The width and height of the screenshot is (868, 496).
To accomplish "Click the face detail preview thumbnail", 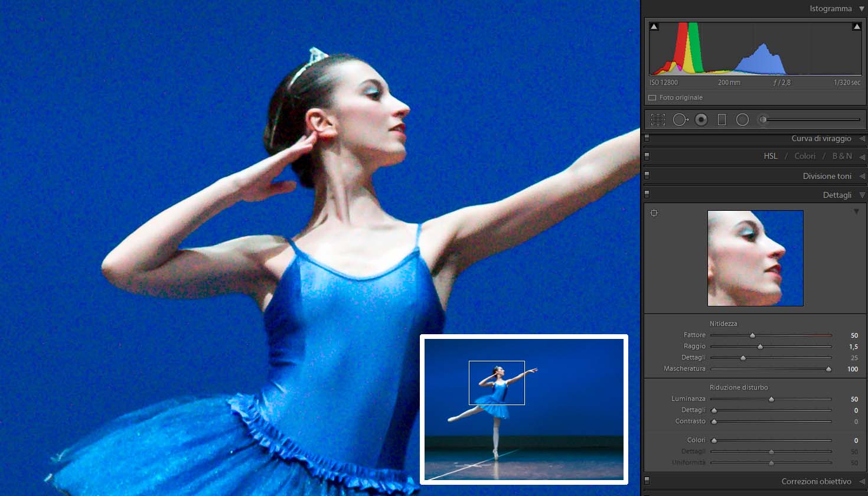I will coord(755,258).
